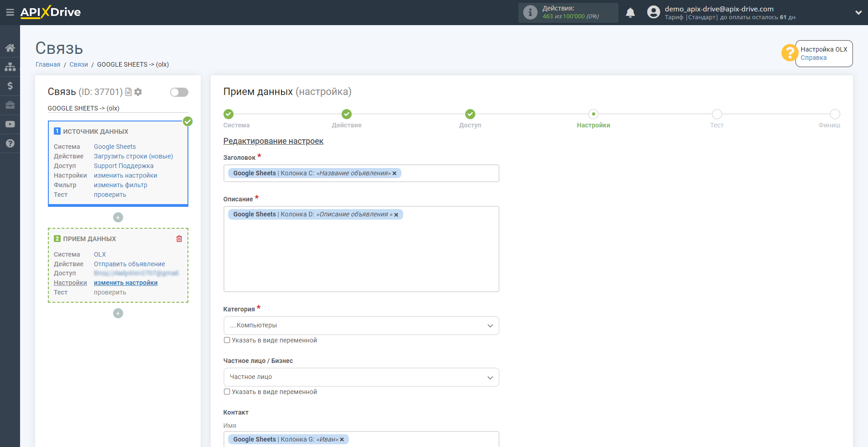This screenshot has width=868, height=447.
Task: Open OLX system link
Action: coord(100,254)
